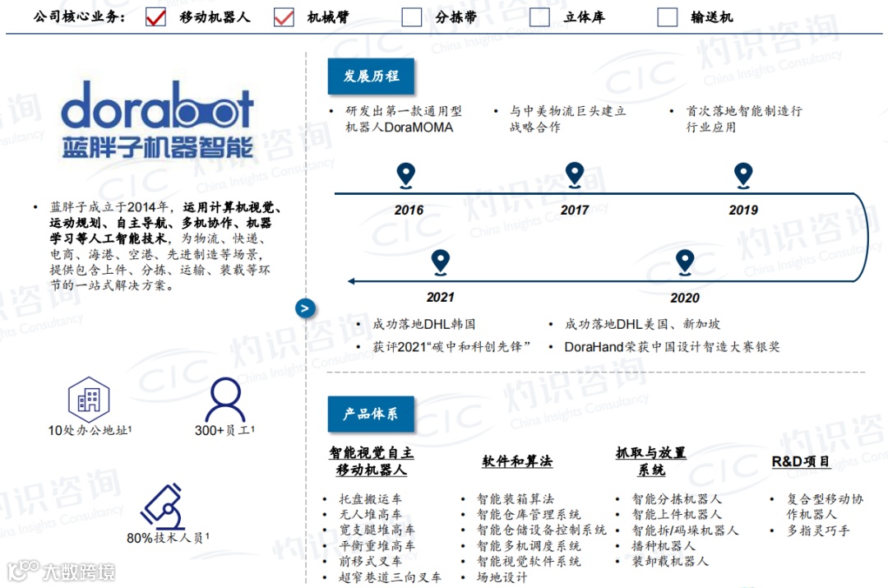Click the 2017 year label

(x=575, y=211)
